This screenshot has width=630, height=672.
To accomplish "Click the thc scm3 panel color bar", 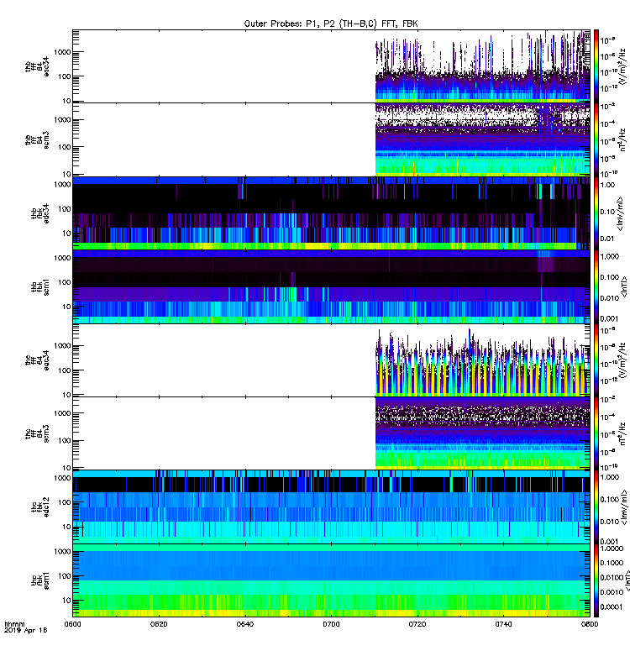I will 596,433.
